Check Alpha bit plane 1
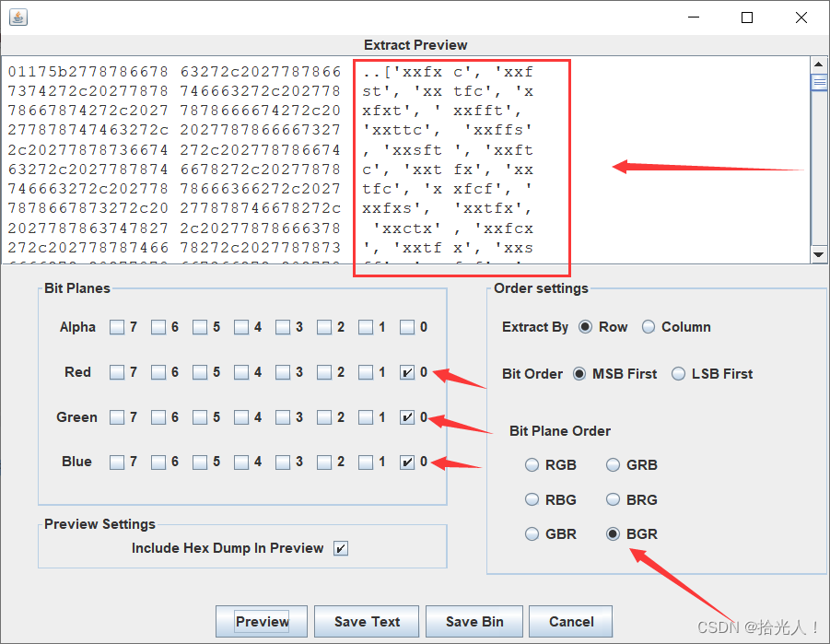 [365, 327]
